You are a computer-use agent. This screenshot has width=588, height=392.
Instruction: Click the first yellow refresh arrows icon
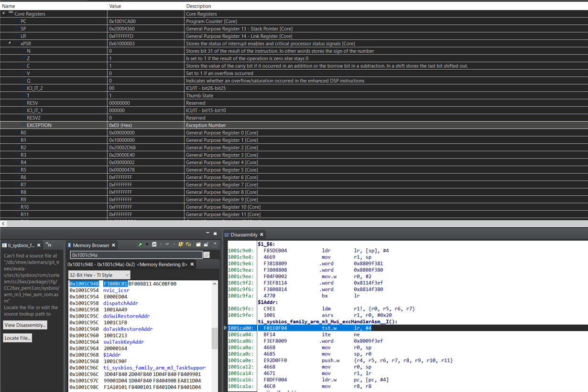(181, 244)
